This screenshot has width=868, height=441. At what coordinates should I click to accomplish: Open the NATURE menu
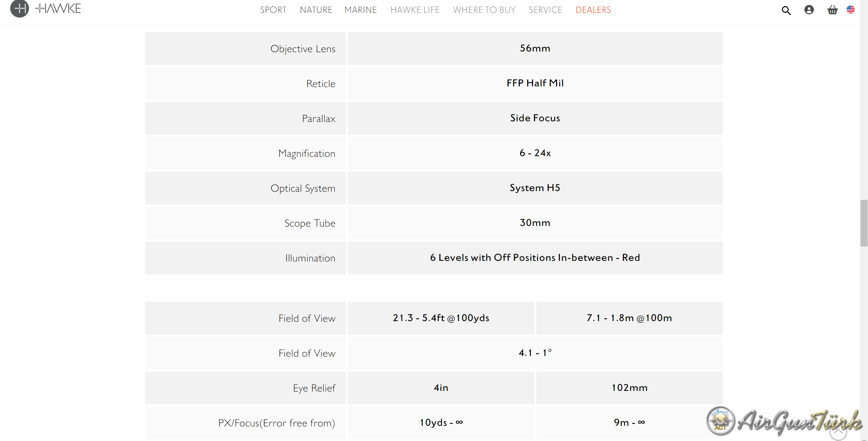316,10
